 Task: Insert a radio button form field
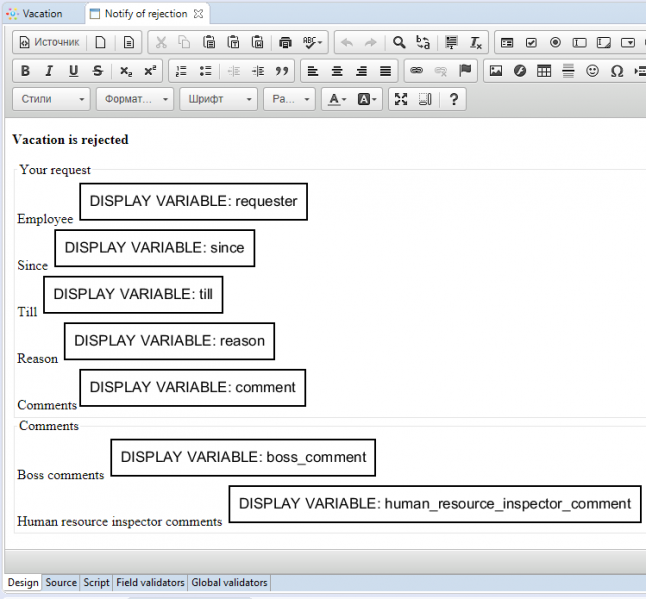[555, 43]
